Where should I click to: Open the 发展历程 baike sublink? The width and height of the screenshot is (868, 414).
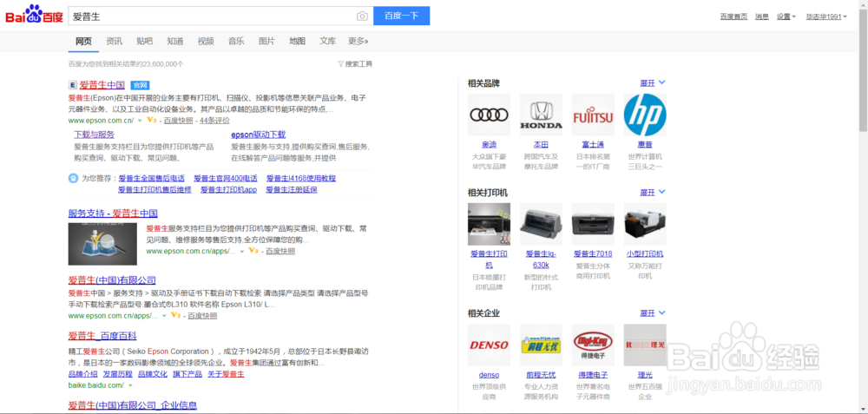point(117,374)
